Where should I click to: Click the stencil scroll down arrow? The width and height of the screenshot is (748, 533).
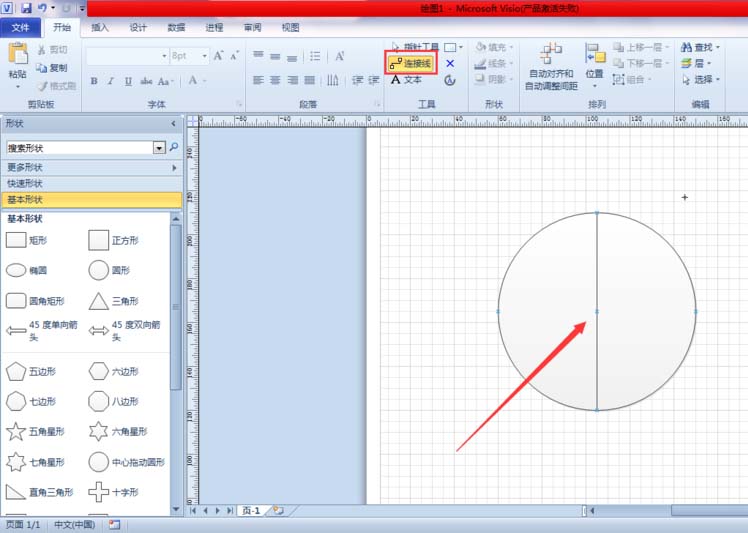[176, 509]
